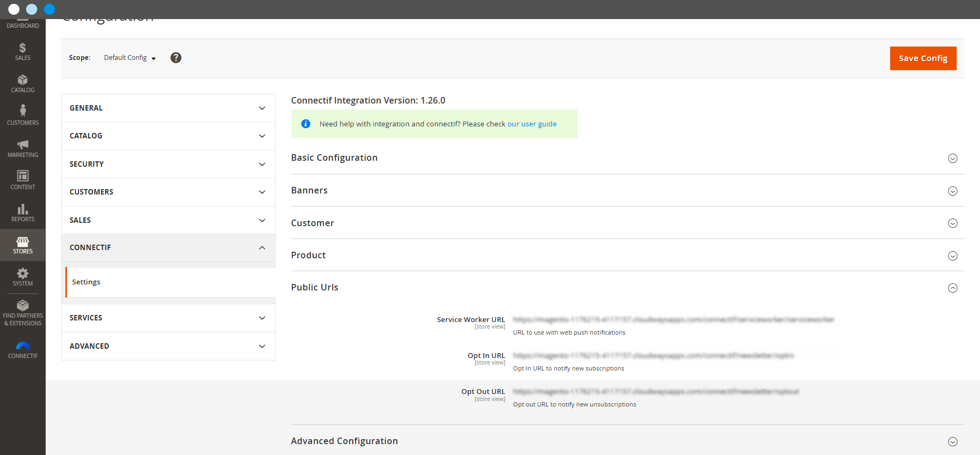Expand the General config tab
This screenshot has width=980, height=455.
point(168,108)
